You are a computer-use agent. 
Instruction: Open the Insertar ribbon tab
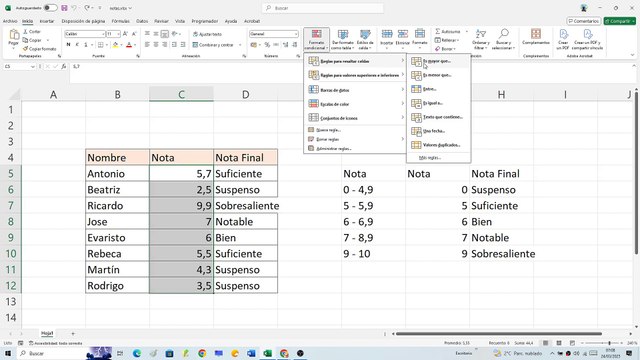click(47, 21)
